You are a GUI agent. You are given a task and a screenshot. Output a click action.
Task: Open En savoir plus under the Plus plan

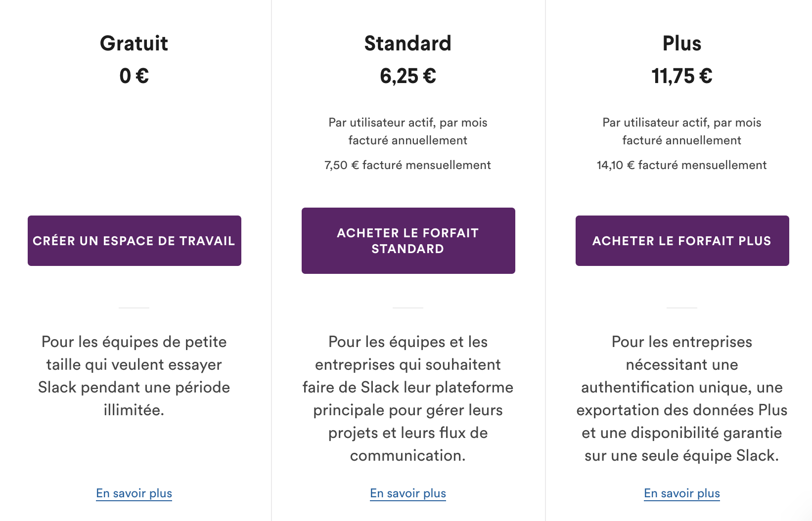point(681,493)
